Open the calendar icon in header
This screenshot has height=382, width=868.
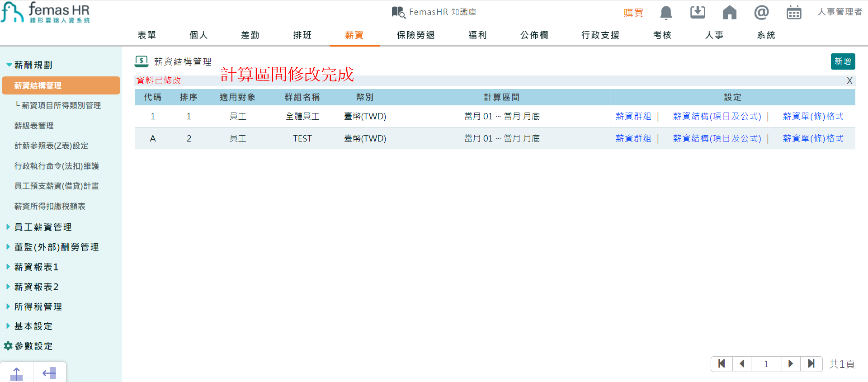click(x=793, y=13)
